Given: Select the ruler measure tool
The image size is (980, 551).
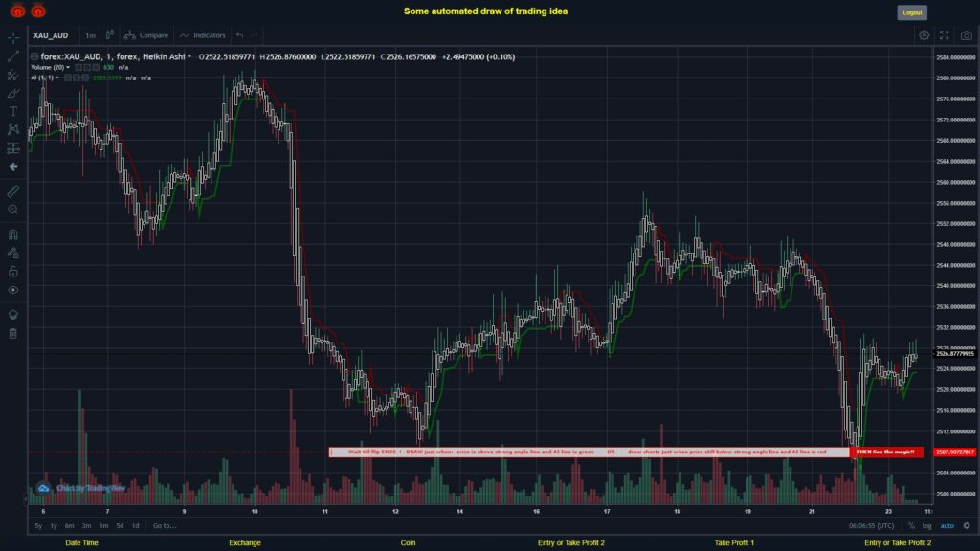Looking at the screenshot, I should tap(13, 191).
